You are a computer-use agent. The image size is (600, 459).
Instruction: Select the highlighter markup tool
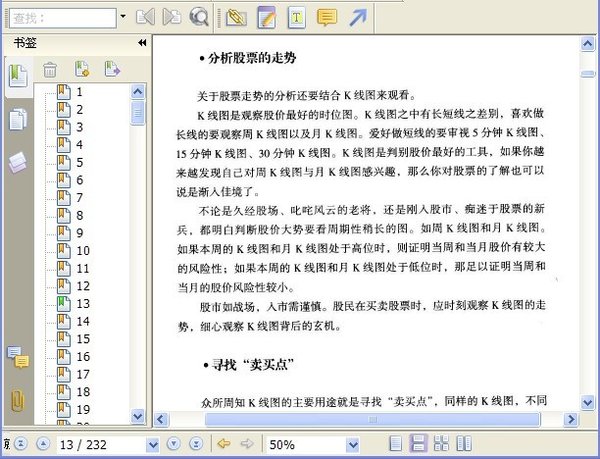point(236,18)
